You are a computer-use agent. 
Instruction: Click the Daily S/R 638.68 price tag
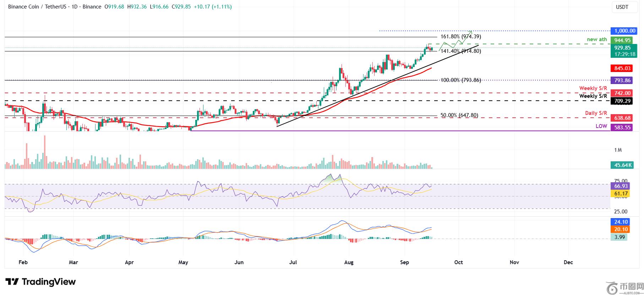point(622,118)
